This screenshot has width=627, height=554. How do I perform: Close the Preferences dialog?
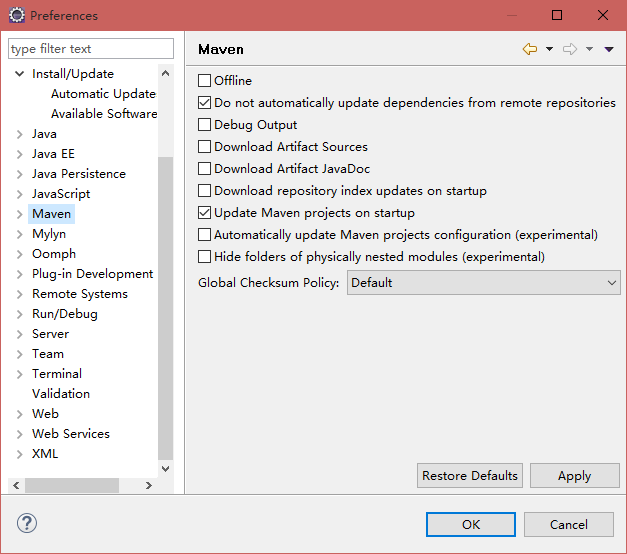[603, 15]
